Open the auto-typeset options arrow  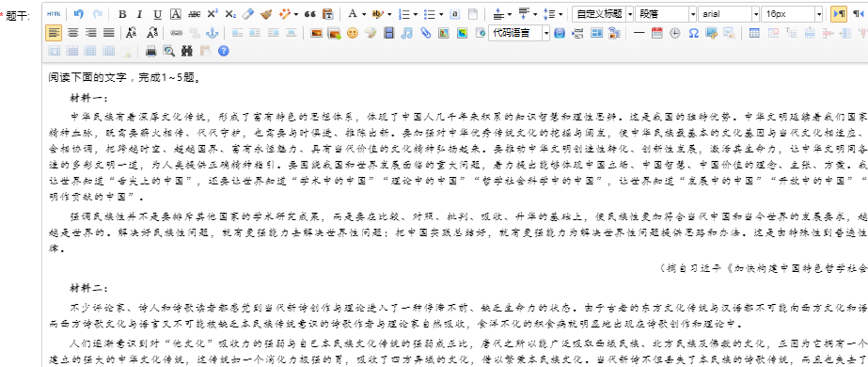pyautogui.click(x=296, y=14)
